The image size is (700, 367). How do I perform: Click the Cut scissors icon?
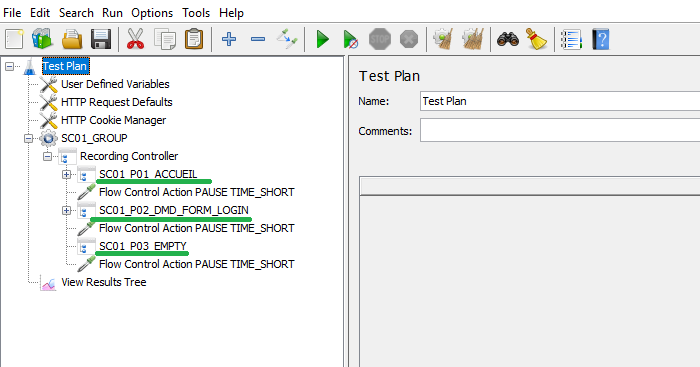coord(135,39)
